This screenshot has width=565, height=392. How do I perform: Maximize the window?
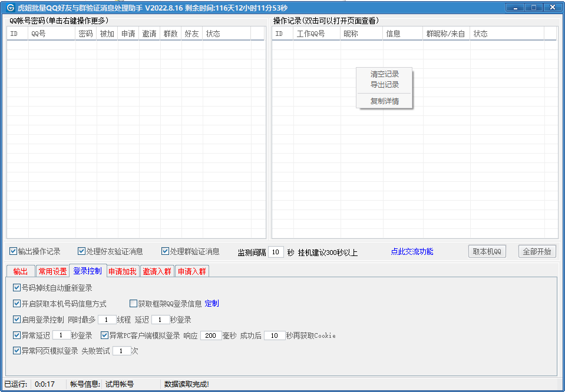point(534,7)
